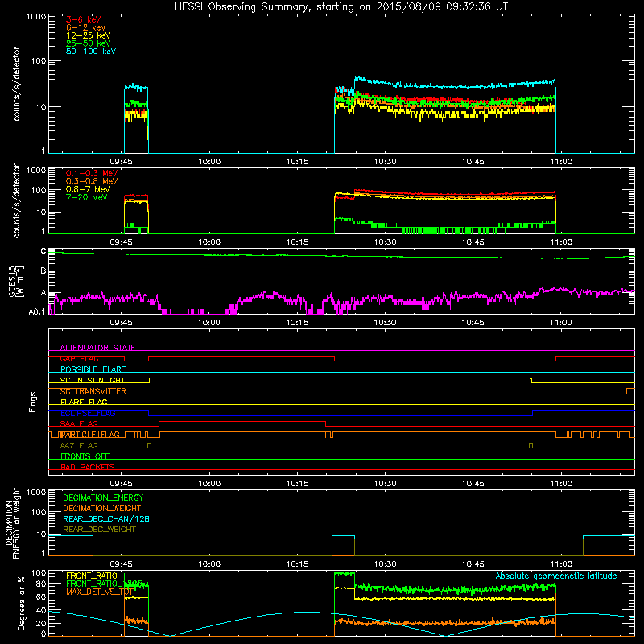Click the 0.8-7 MeV legend label
The width and height of the screenshot is (644, 644).
pyautogui.click(x=88, y=189)
